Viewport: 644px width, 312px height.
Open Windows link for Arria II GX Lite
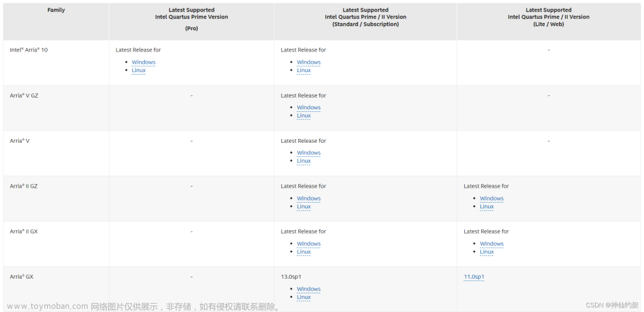(491, 244)
